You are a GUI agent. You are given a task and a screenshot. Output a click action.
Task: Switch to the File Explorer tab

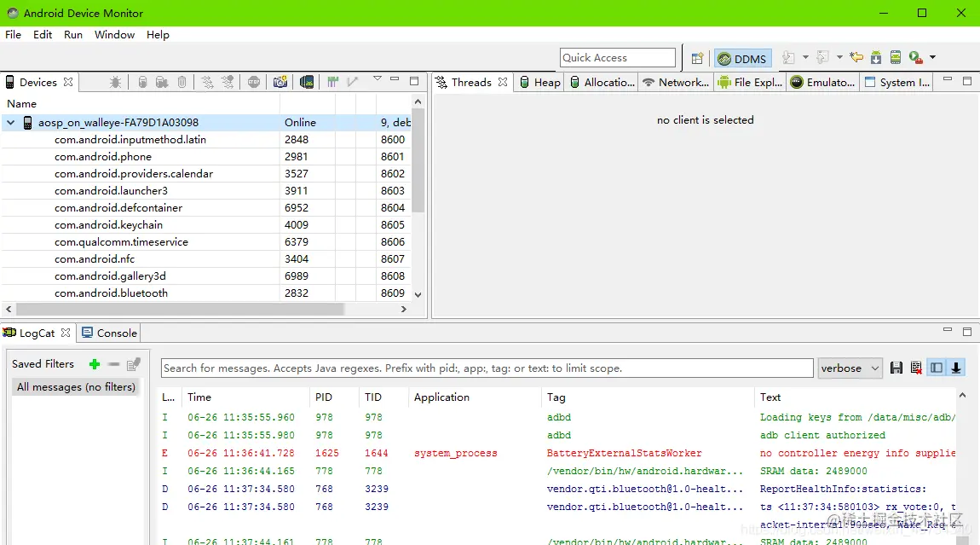[750, 82]
